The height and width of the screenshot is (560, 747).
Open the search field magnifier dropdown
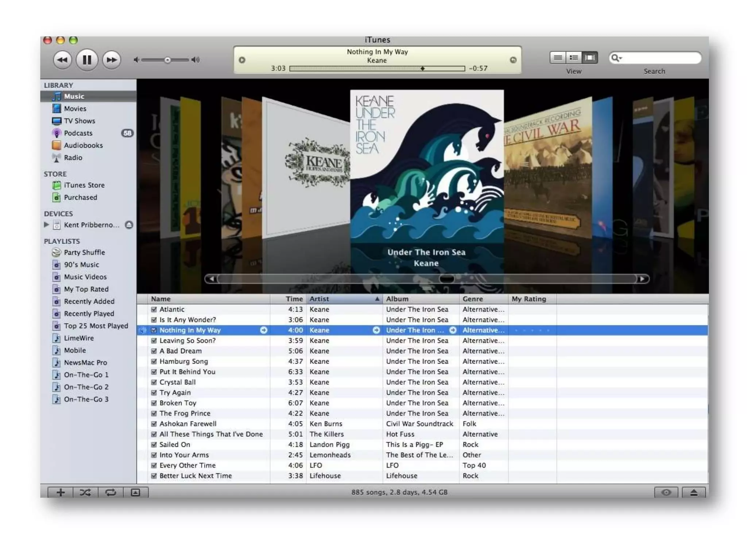tap(616, 58)
